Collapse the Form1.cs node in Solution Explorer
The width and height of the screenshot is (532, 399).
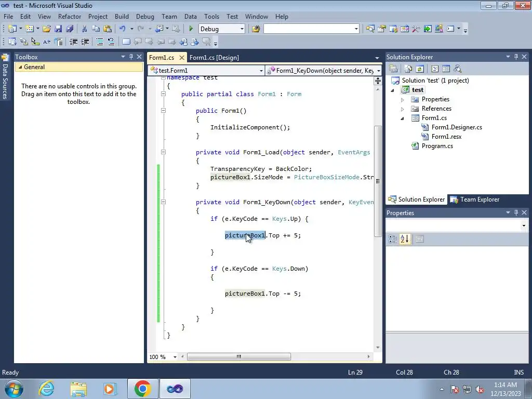pos(403,118)
